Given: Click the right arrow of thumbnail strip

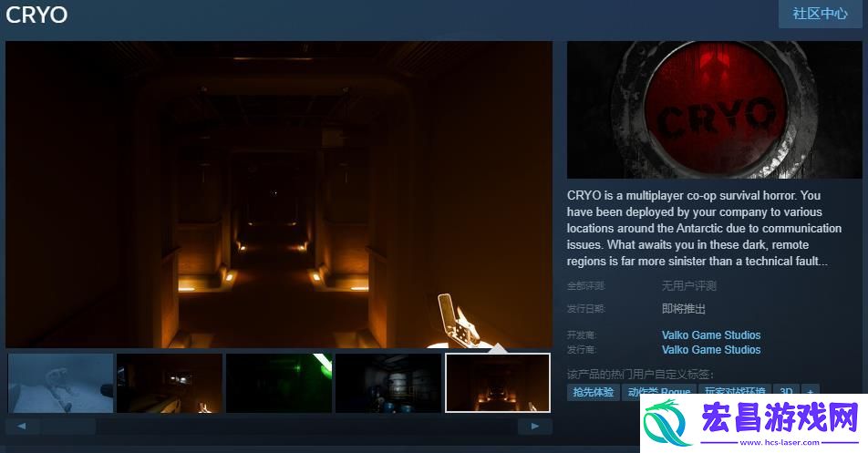Looking at the screenshot, I should [534, 427].
